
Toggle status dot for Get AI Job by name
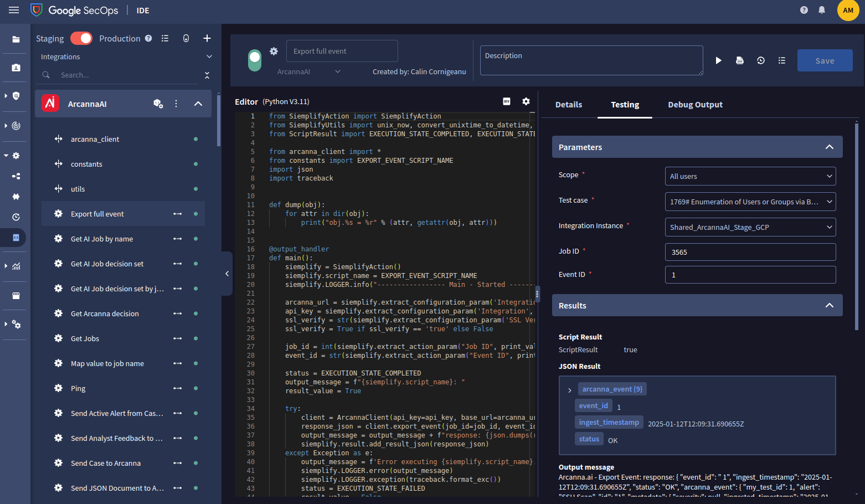click(195, 239)
